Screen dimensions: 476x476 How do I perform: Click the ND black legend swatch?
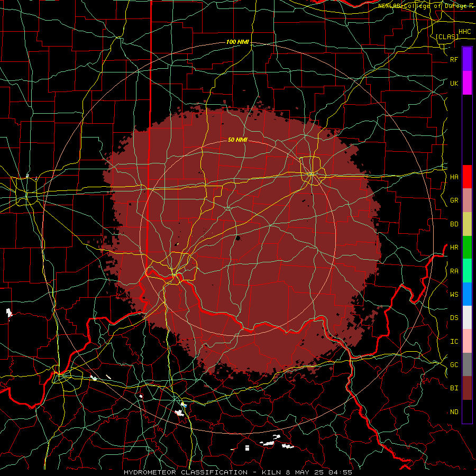coord(467,411)
